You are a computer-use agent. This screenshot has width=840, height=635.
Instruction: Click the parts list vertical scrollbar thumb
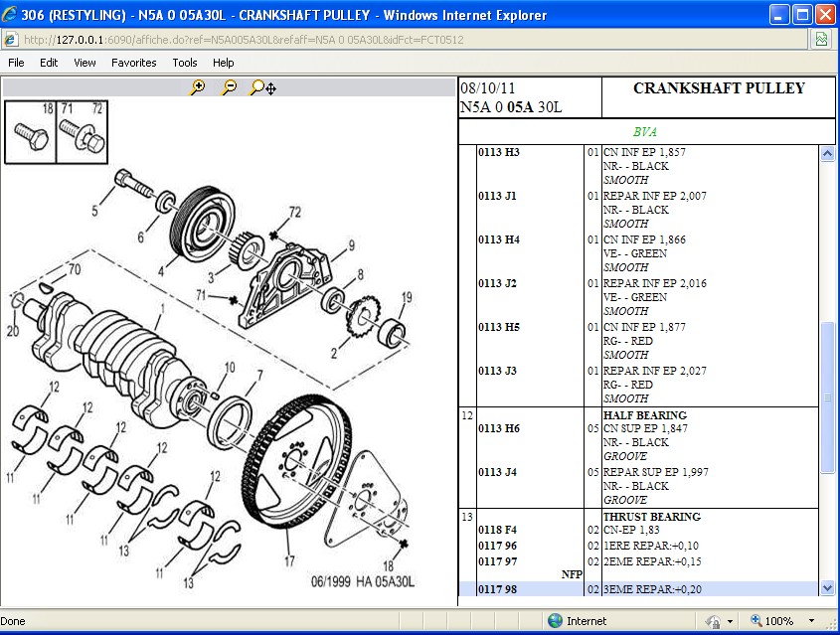(827, 397)
